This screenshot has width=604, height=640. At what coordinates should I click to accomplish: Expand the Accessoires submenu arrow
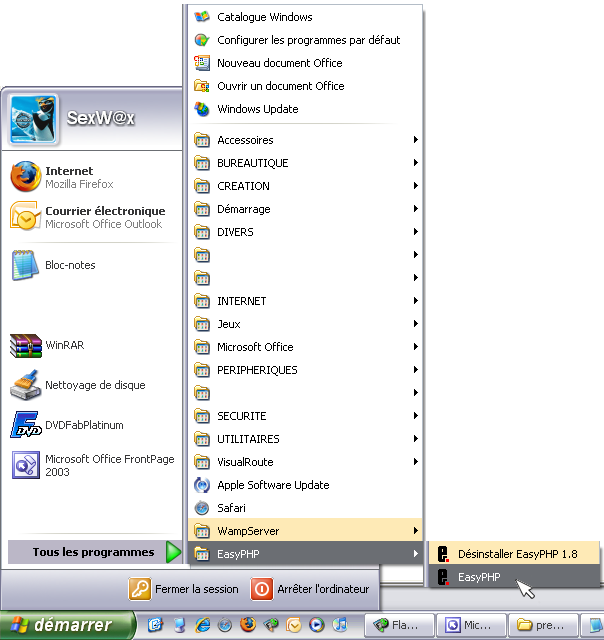(415, 140)
